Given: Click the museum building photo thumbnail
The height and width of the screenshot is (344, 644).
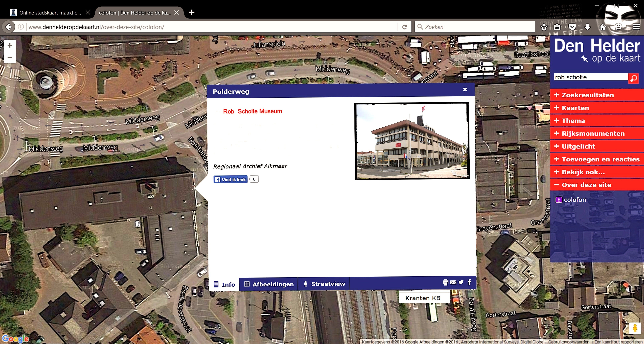Looking at the screenshot, I should click(x=412, y=141).
